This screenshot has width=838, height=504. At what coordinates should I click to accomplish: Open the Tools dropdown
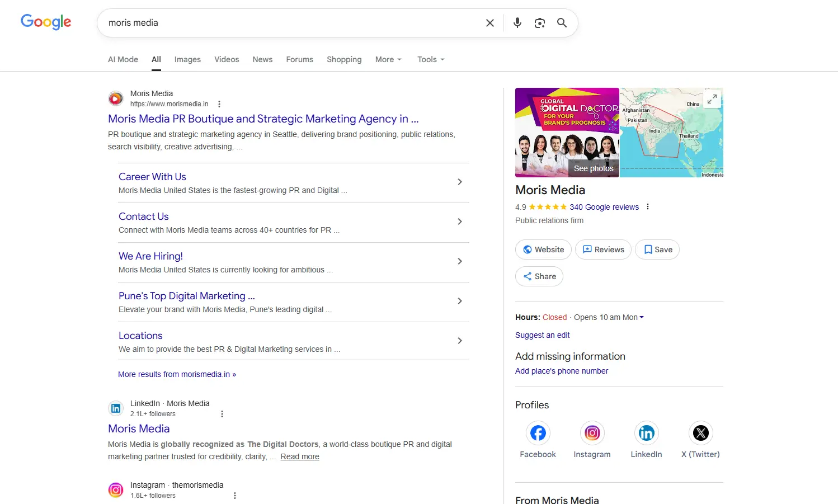click(430, 59)
